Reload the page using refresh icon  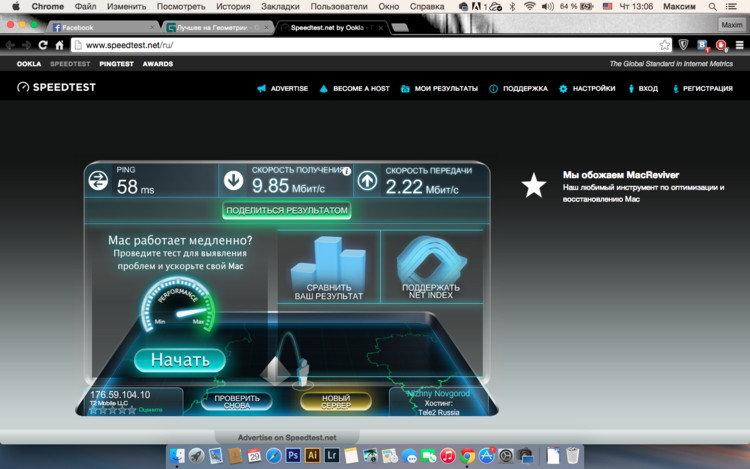43,45
